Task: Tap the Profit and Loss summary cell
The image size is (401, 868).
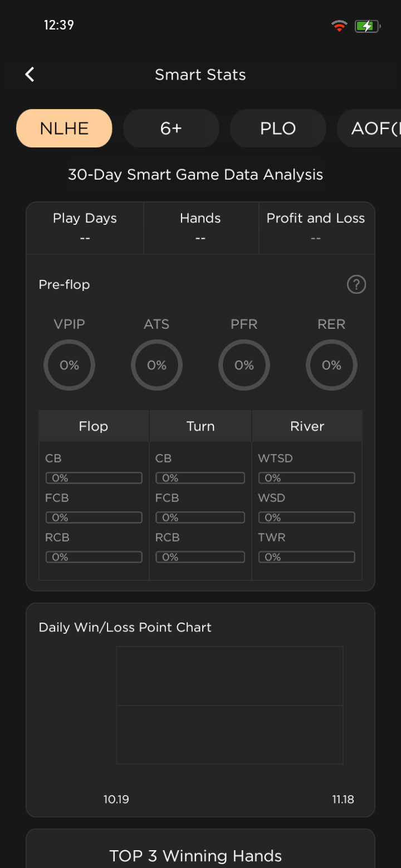Action: 316,228
